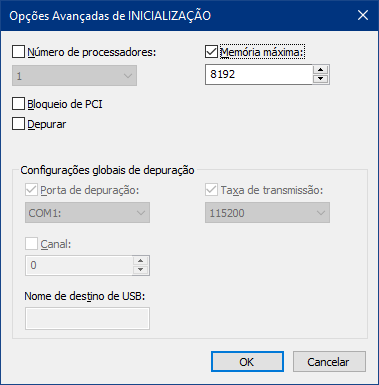Expand the COM1 debug port dropdown
The width and height of the screenshot is (379, 385).
pyautogui.click(x=87, y=212)
